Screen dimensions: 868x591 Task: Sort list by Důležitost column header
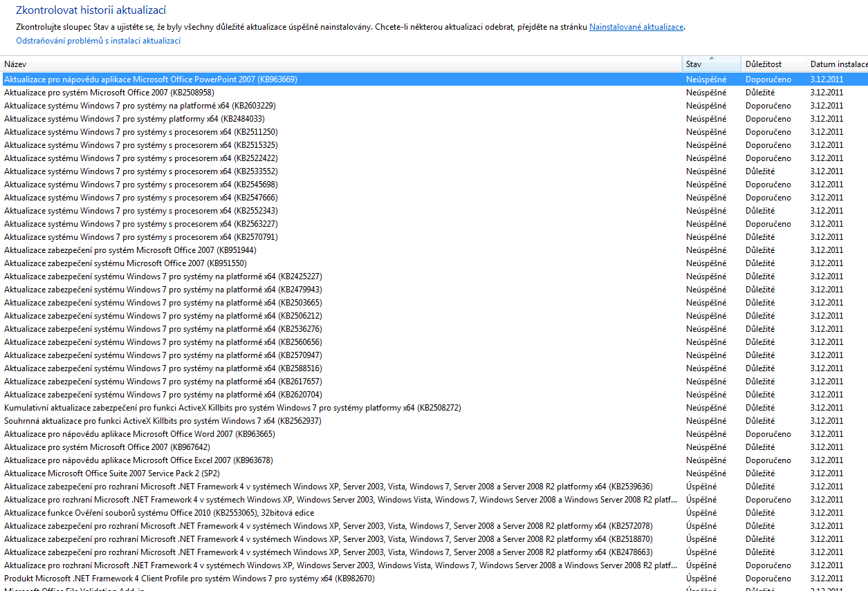[773, 64]
